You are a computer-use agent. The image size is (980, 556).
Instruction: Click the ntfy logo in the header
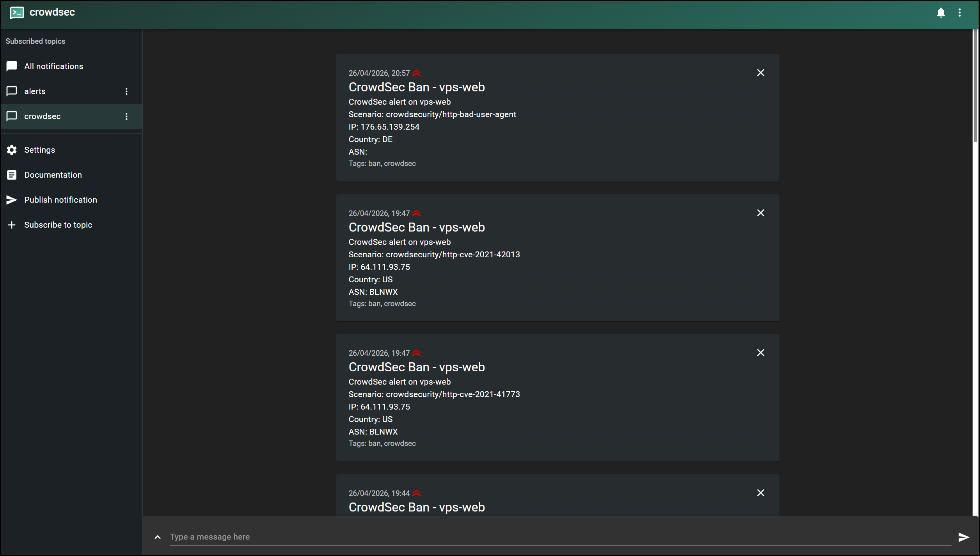pyautogui.click(x=17, y=12)
